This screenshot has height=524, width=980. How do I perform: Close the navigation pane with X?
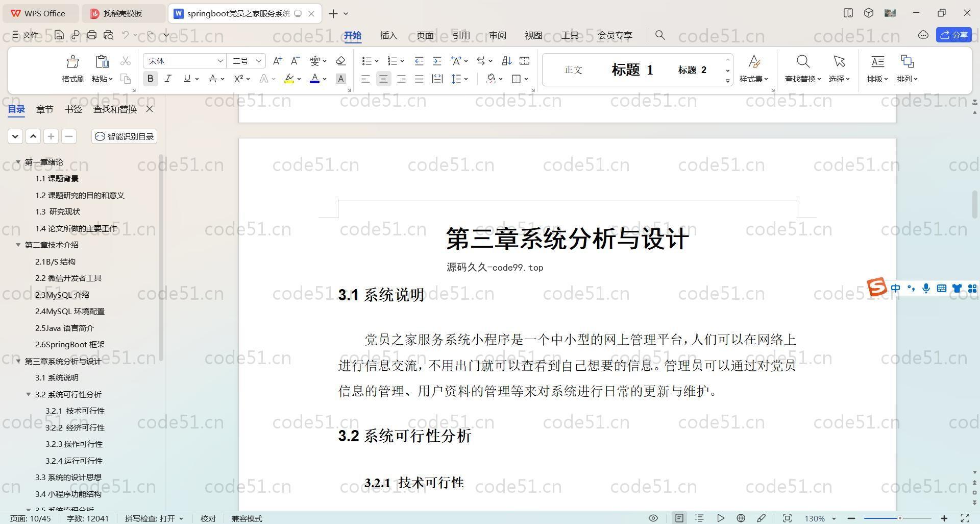pyautogui.click(x=150, y=109)
